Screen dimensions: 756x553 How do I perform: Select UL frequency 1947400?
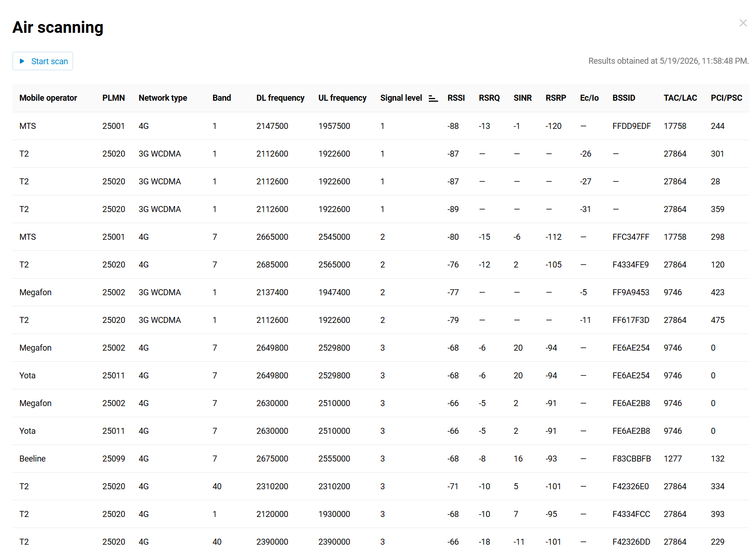coord(334,292)
